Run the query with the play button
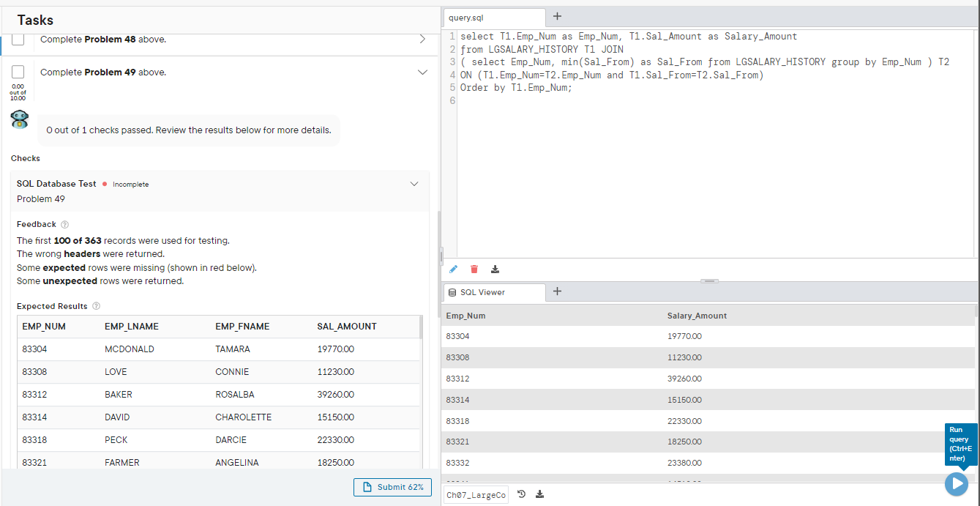Image resolution: width=980 pixels, height=506 pixels. point(956,483)
